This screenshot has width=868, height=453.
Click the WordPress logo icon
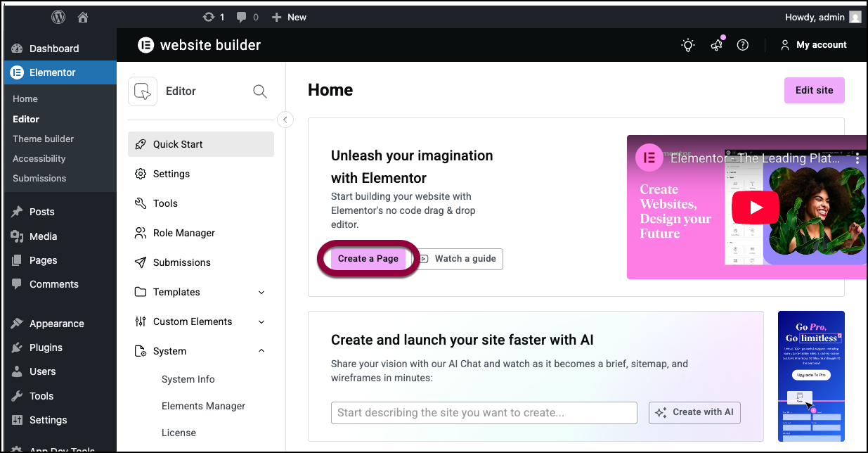click(58, 17)
